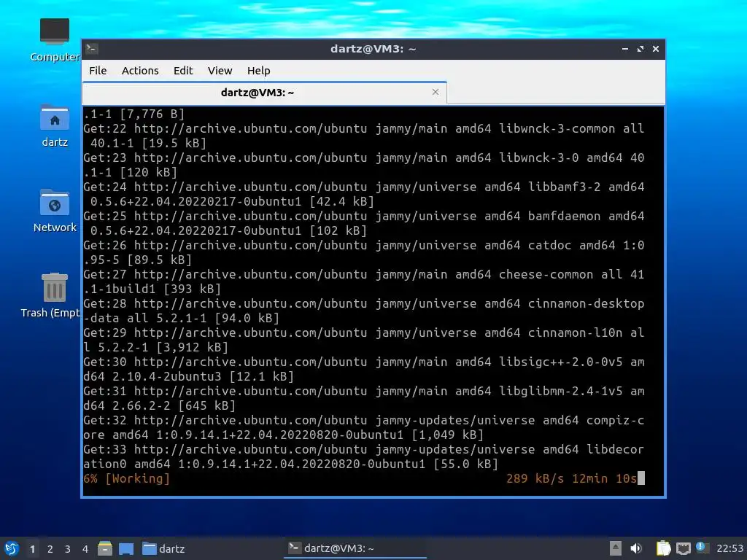Open the dartz folder taskbar entry
747x560 pixels.
tap(163, 548)
